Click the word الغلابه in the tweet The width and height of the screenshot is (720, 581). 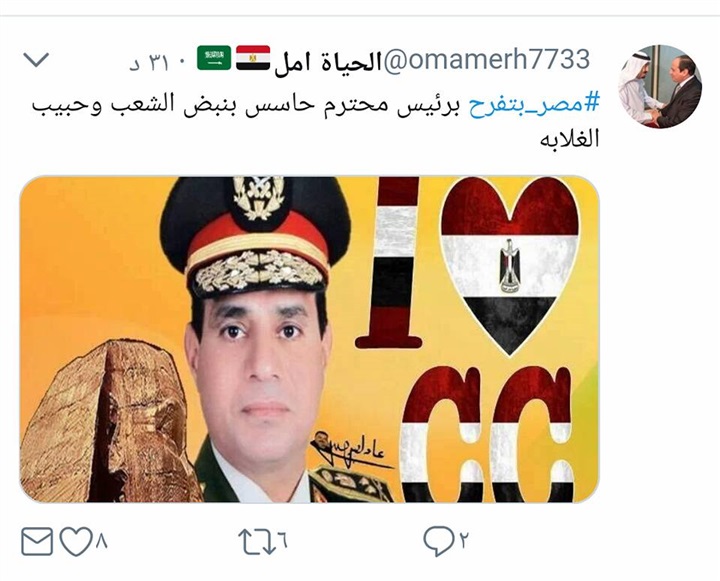coord(569,138)
